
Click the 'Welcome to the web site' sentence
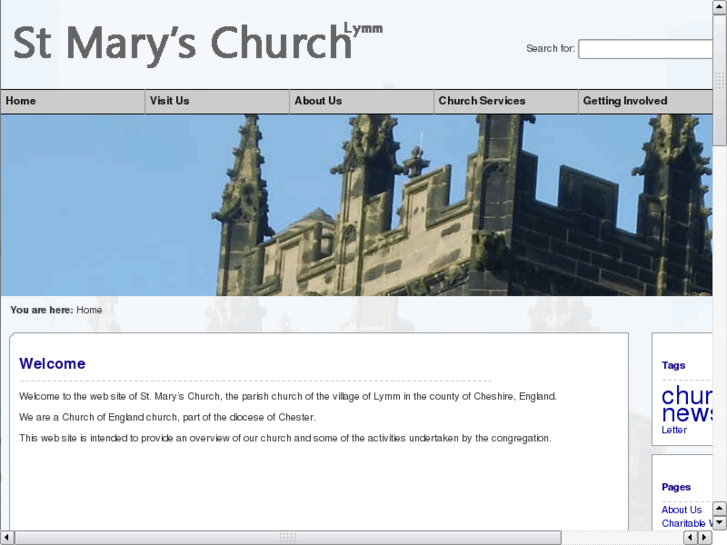[x=287, y=396]
